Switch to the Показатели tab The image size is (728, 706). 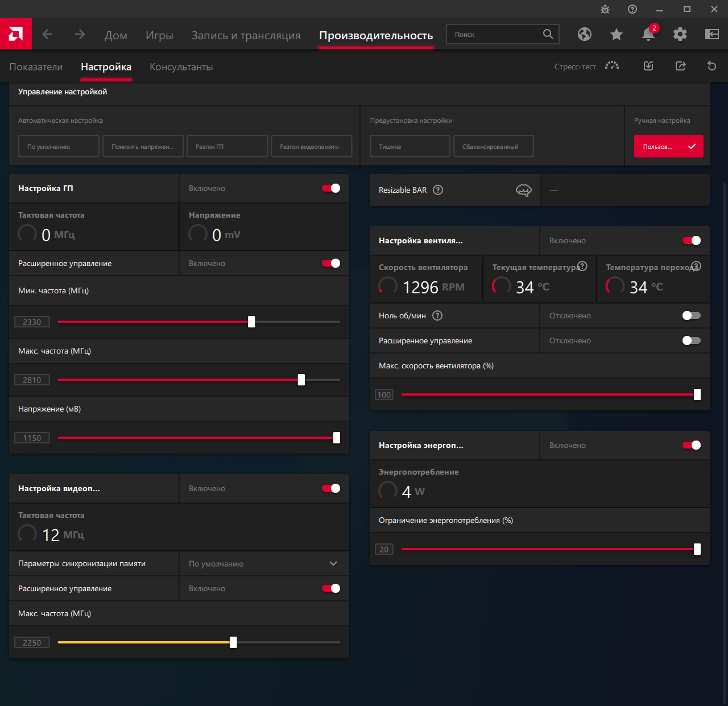36,67
